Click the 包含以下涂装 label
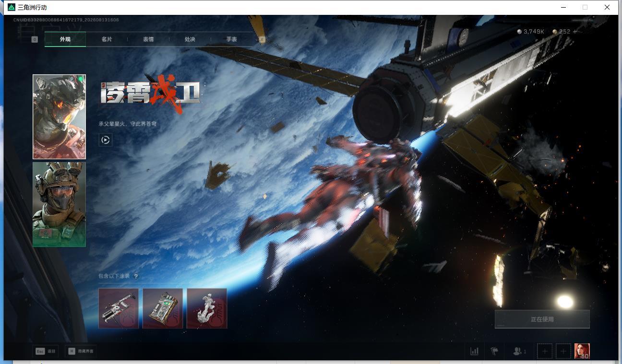The width and height of the screenshot is (622, 364). click(114, 276)
